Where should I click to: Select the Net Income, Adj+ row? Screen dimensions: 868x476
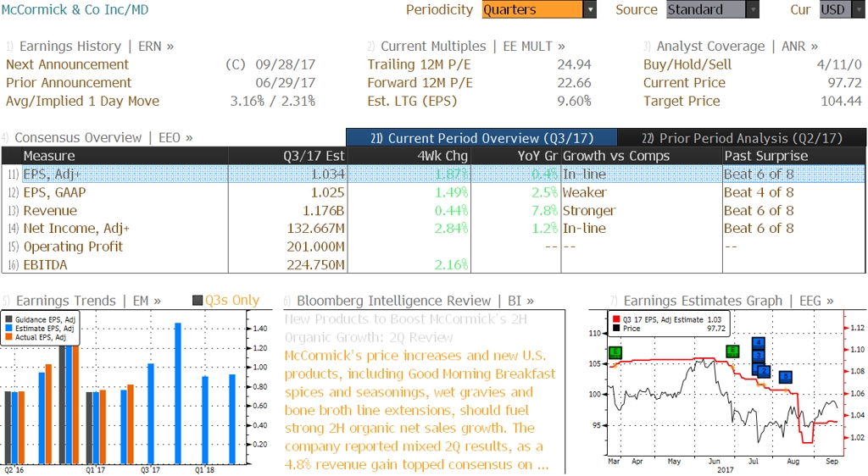coord(433,229)
